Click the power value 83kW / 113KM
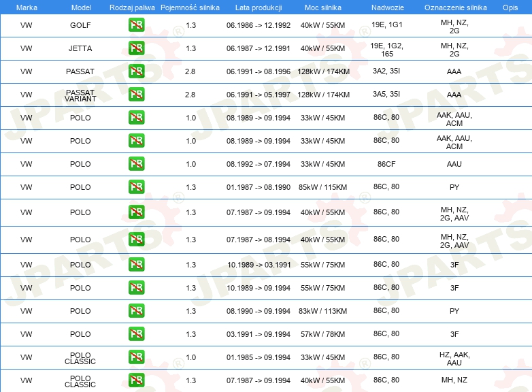The width and height of the screenshot is (532, 392). coord(322,311)
